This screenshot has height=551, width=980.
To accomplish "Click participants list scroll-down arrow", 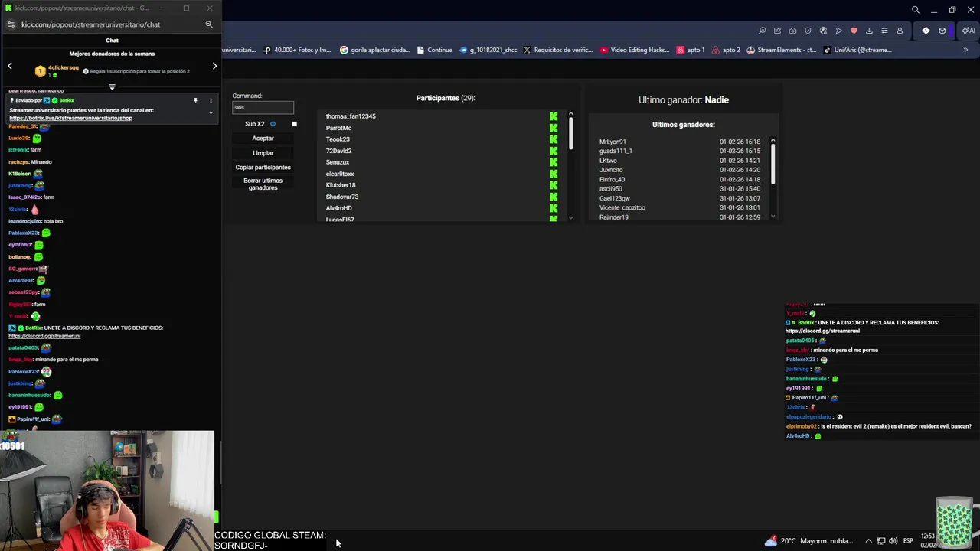I will pos(570,218).
